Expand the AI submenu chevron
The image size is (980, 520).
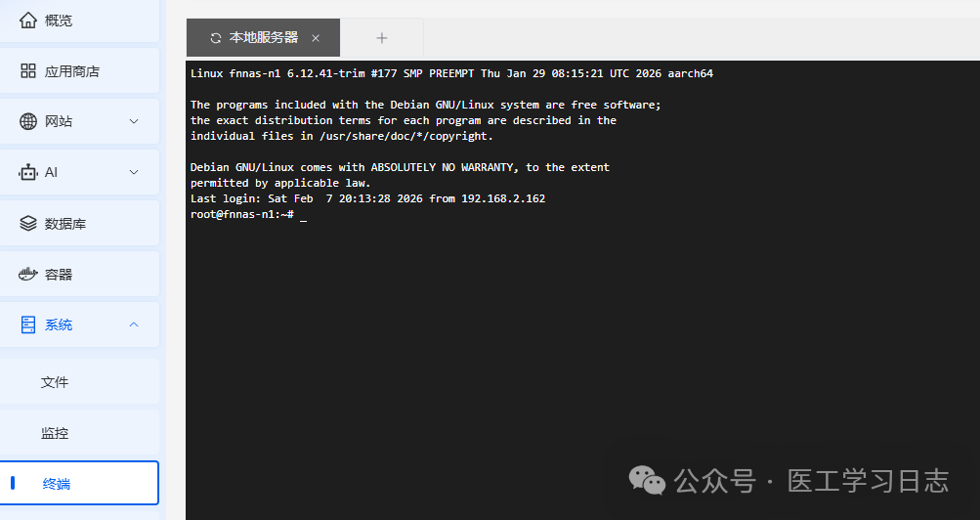pyautogui.click(x=135, y=172)
